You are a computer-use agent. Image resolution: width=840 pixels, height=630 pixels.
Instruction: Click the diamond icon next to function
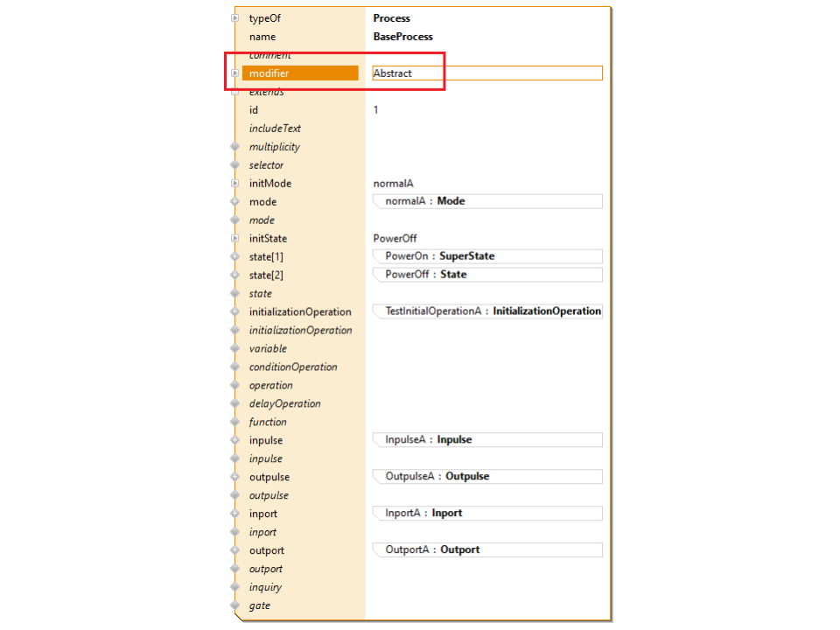pos(234,423)
